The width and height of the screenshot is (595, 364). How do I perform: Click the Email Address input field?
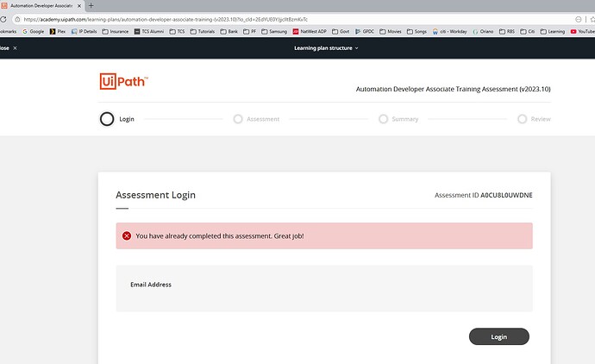click(324, 288)
